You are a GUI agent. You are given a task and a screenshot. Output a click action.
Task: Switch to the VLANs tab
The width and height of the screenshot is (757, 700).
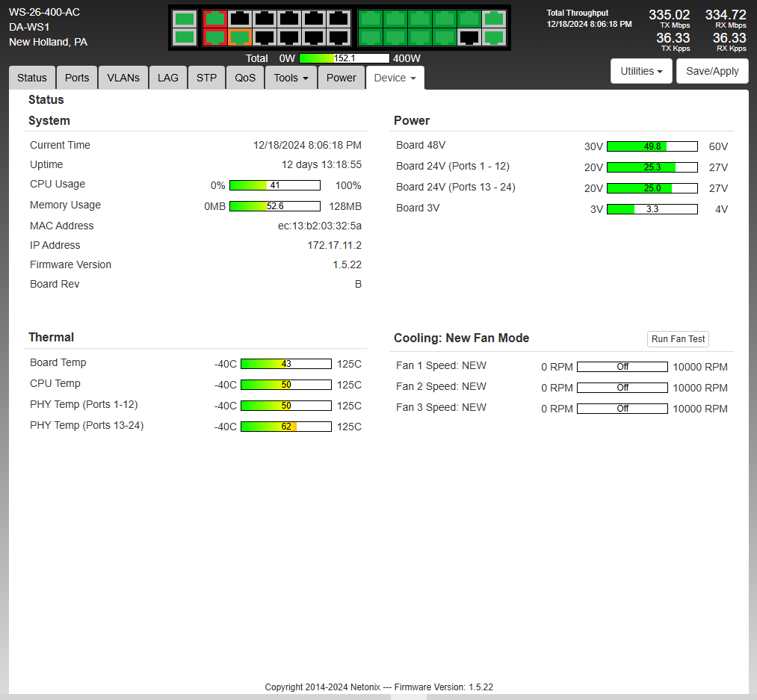click(123, 78)
